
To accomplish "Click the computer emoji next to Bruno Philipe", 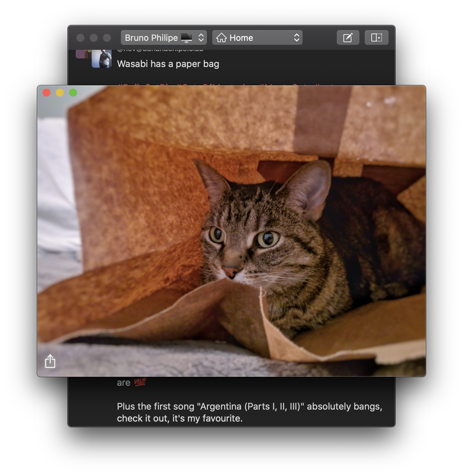I will [x=187, y=38].
